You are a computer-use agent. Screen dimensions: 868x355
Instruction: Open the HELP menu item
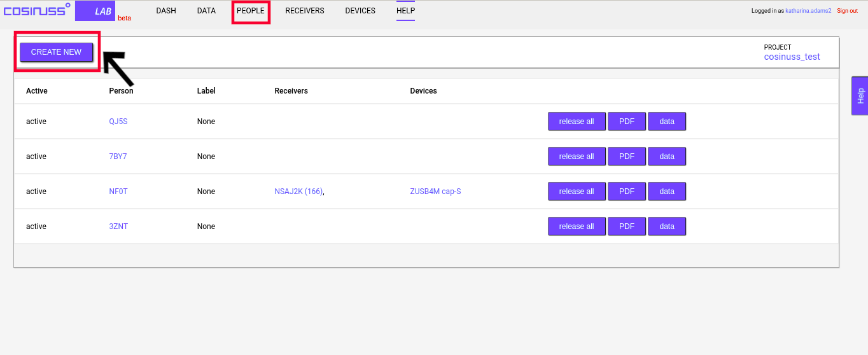(x=405, y=11)
